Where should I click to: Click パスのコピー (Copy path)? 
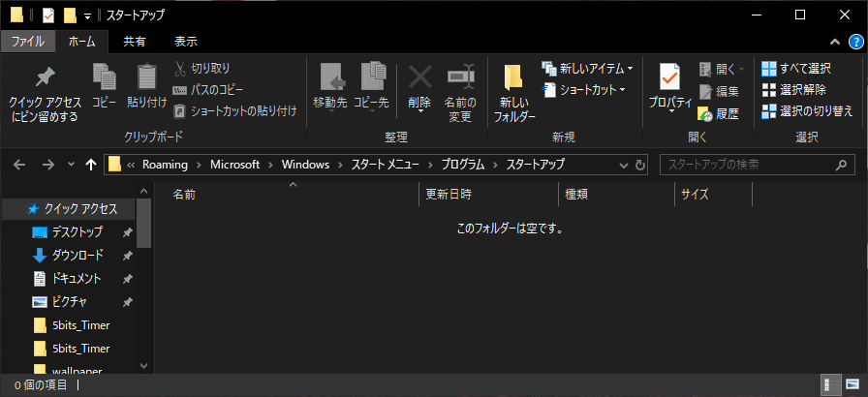pos(208,90)
